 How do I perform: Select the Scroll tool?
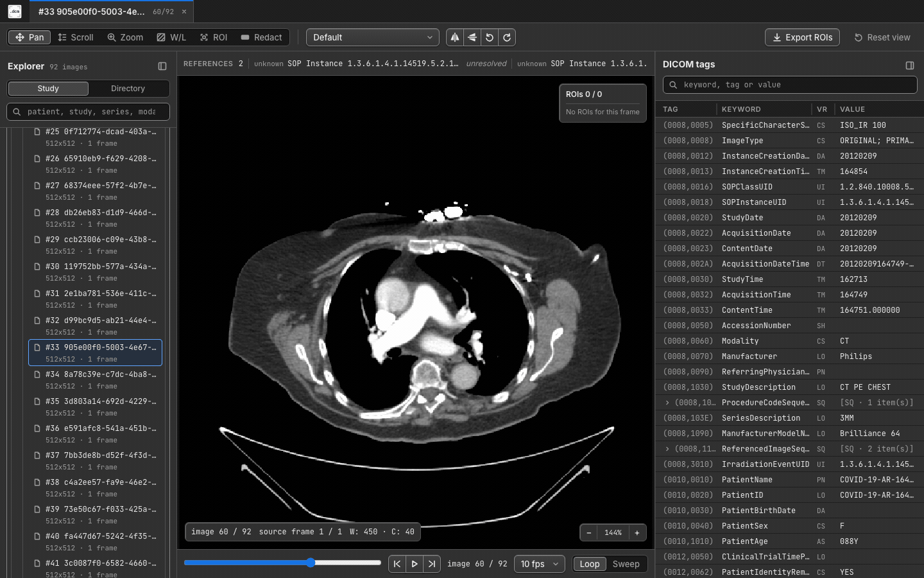(76, 37)
